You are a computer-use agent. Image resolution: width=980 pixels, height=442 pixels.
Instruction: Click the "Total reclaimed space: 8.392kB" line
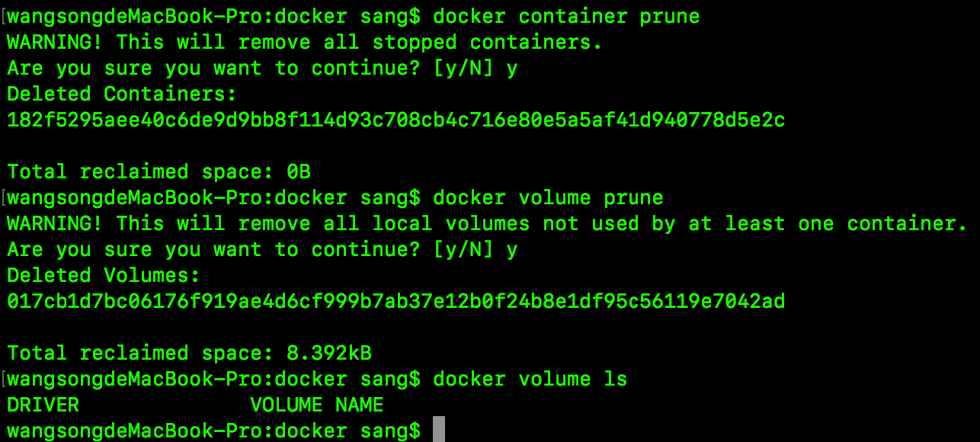coord(189,354)
